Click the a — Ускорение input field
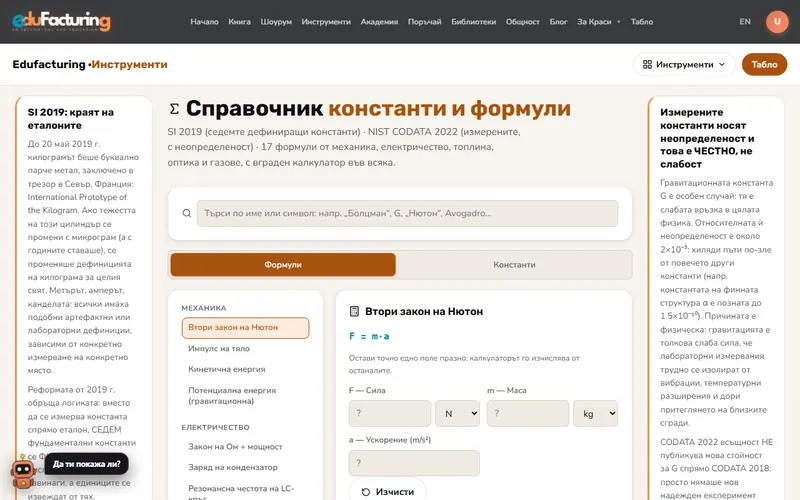This screenshot has height=500, width=800. point(414,463)
